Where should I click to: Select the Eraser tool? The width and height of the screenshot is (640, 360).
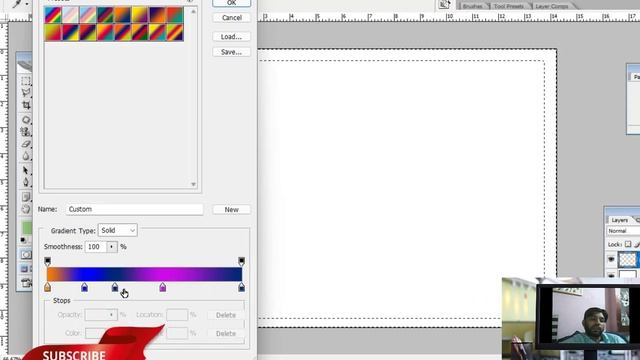(x=26, y=144)
